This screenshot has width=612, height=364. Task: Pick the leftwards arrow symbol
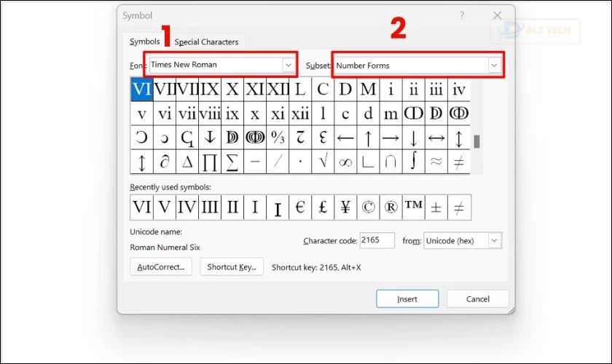pyautogui.click(x=345, y=138)
